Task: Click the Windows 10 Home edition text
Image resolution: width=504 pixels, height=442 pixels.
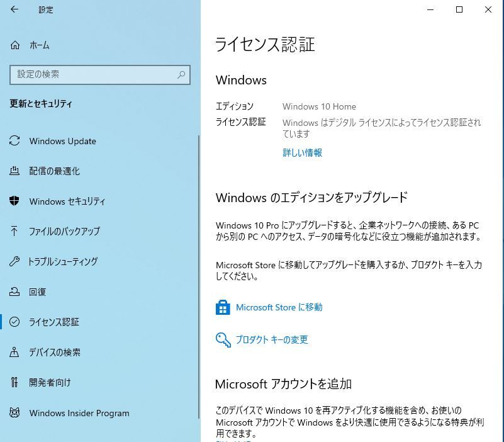Action: [x=319, y=106]
